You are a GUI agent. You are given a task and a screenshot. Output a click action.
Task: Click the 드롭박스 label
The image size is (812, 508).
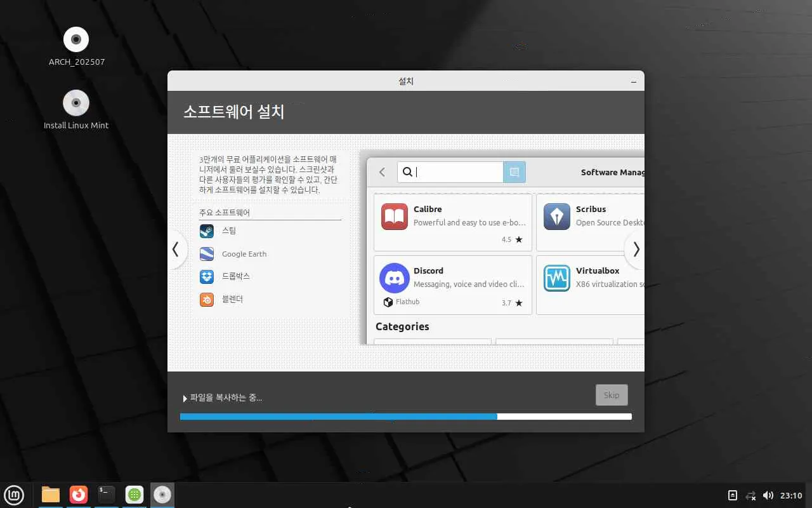(x=236, y=276)
